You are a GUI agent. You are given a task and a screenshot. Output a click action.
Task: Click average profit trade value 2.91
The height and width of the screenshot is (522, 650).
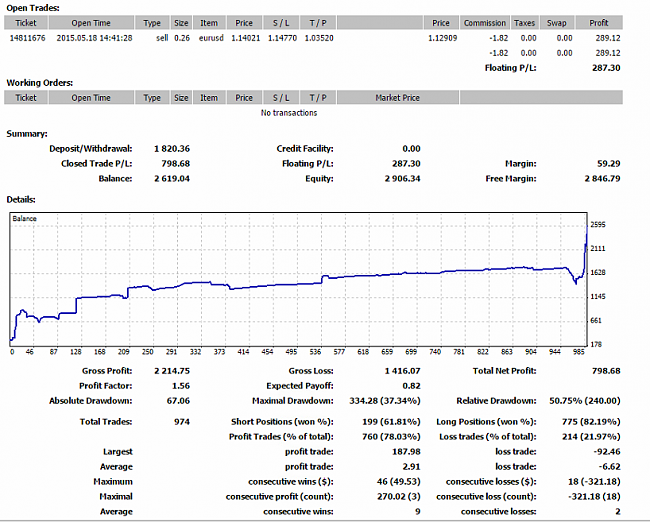click(411, 467)
